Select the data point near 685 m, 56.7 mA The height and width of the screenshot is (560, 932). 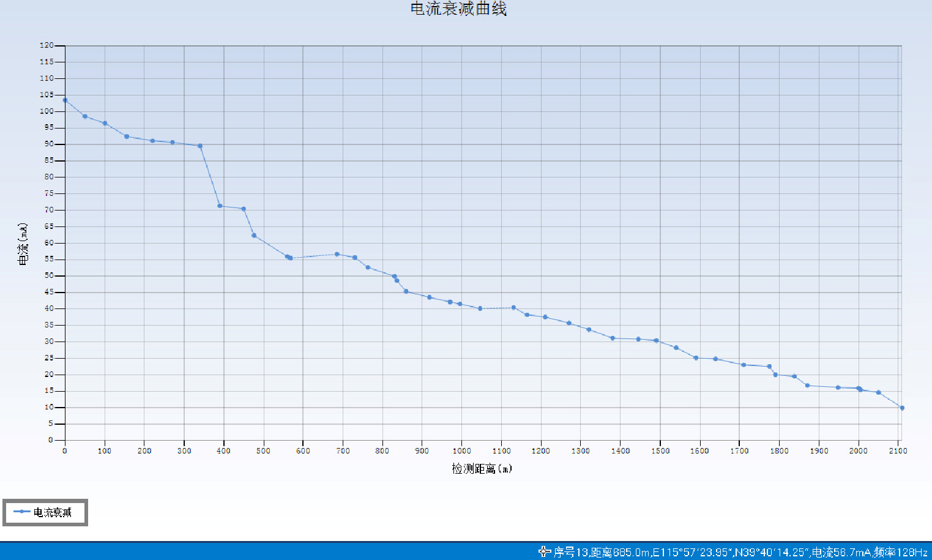pyautogui.click(x=337, y=254)
